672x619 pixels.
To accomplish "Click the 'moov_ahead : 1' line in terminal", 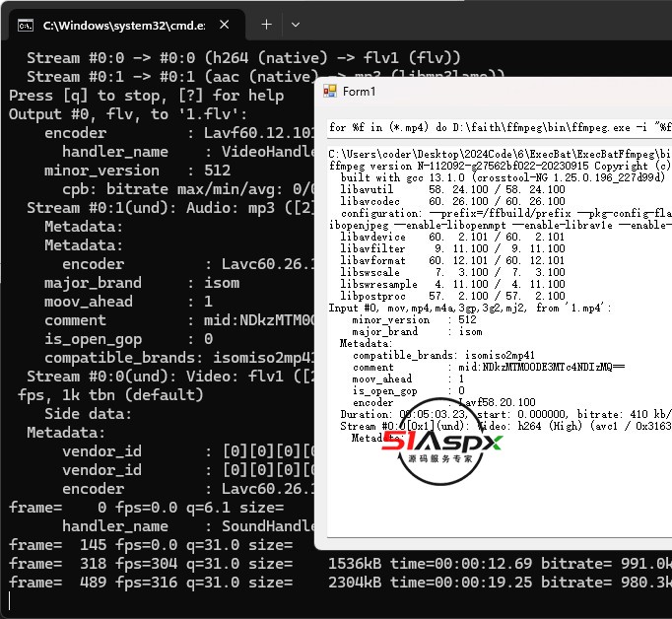I will (x=128, y=302).
